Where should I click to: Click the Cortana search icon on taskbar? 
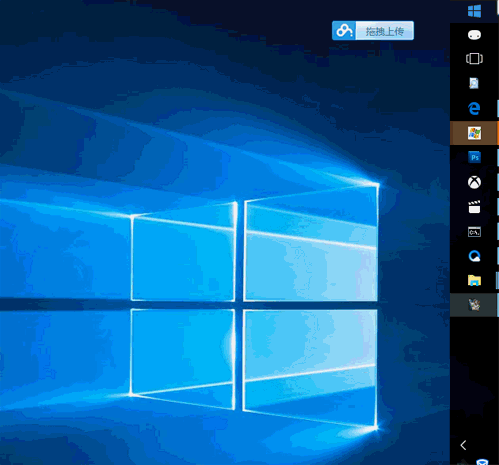(x=474, y=35)
